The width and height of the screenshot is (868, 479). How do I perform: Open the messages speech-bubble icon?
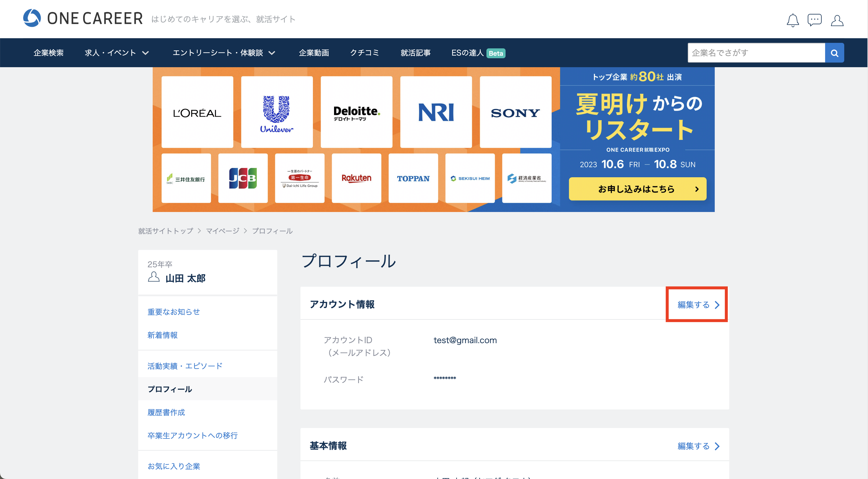click(x=814, y=20)
